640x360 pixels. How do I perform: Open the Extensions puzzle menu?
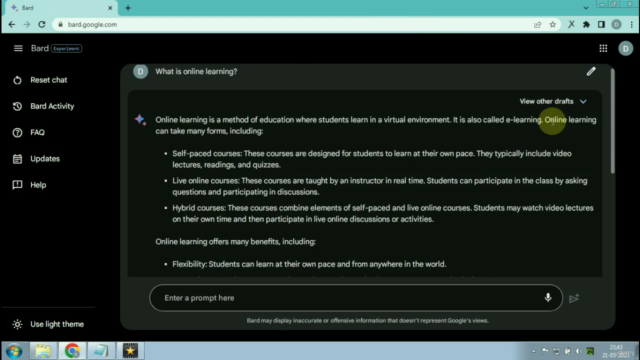[586, 24]
